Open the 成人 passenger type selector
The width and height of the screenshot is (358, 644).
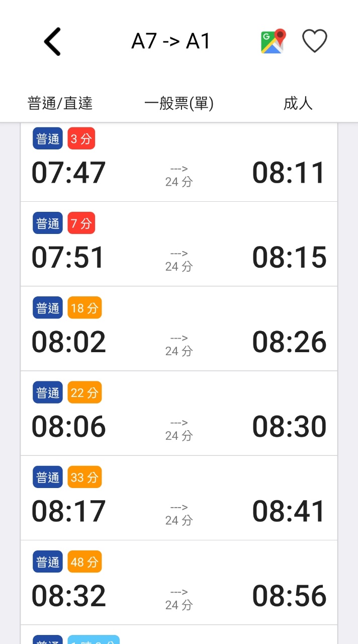[x=298, y=104]
